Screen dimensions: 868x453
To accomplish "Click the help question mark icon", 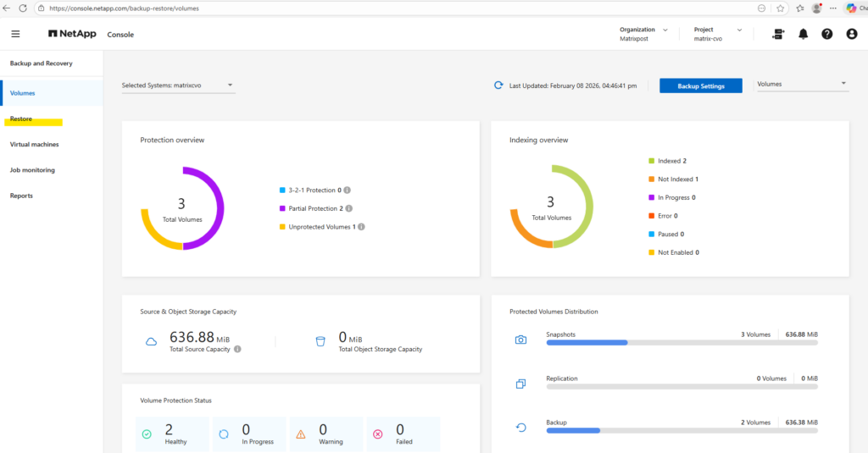I will [827, 34].
